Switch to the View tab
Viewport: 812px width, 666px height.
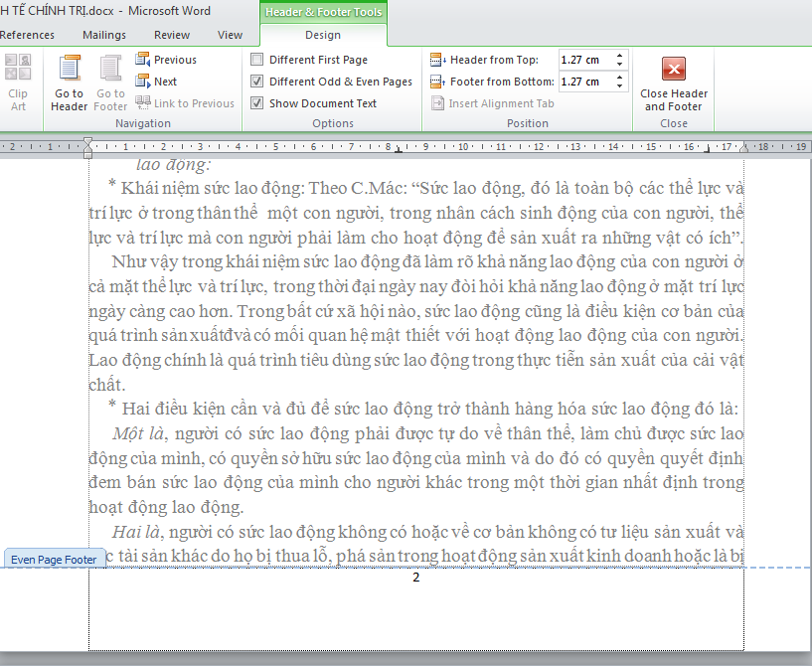[230, 35]
